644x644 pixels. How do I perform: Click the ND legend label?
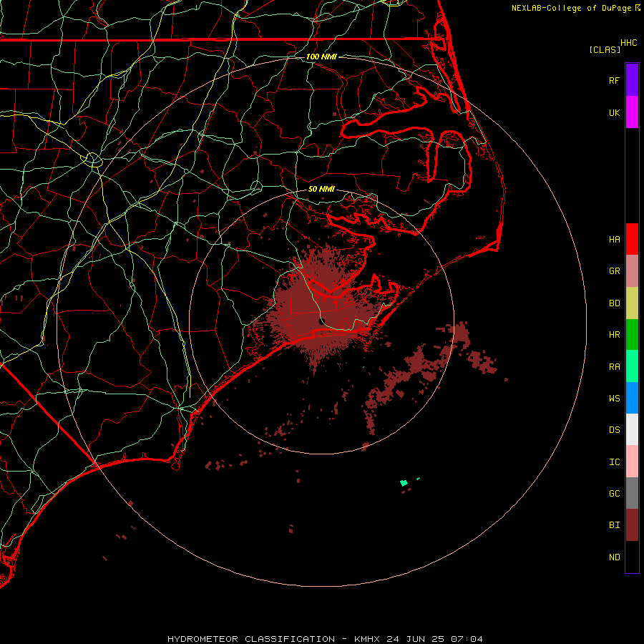click(x=614, y=557)
